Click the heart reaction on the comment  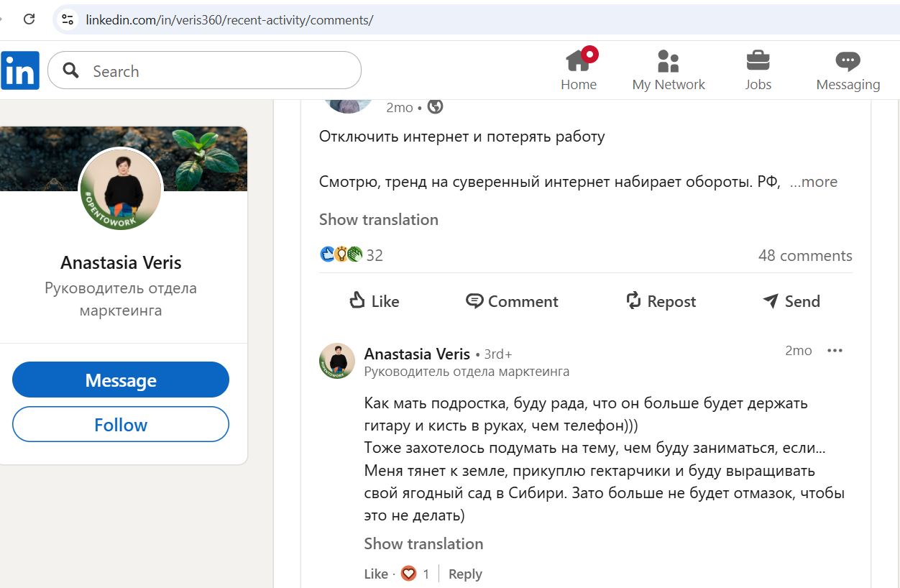408,574
